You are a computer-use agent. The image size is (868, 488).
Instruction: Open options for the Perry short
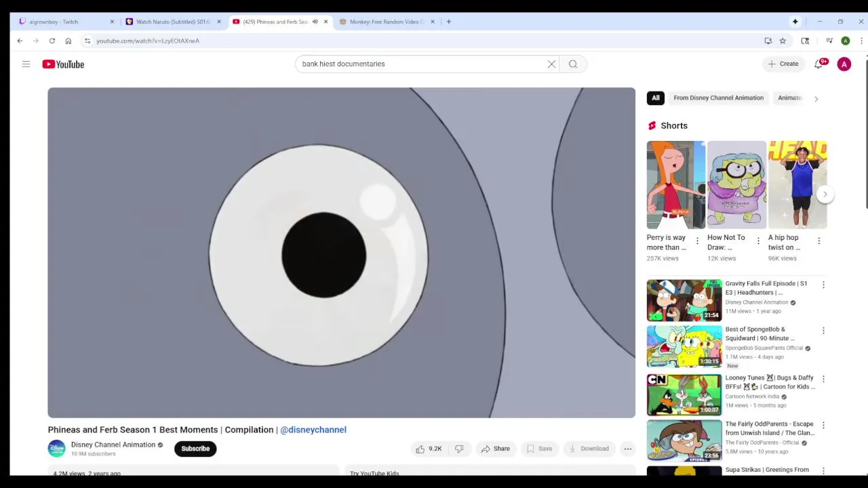coord(697,241)
